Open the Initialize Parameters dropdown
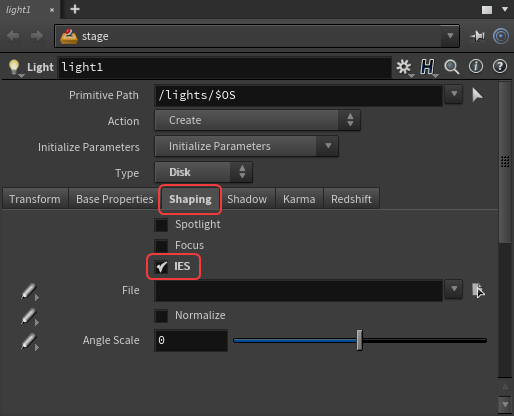The height and width of the screenshot is (416, 514). (x=247, y=146)
